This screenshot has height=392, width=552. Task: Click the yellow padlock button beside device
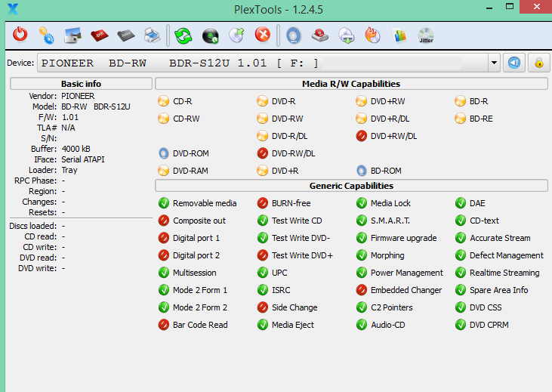click(x=539, y=63)
